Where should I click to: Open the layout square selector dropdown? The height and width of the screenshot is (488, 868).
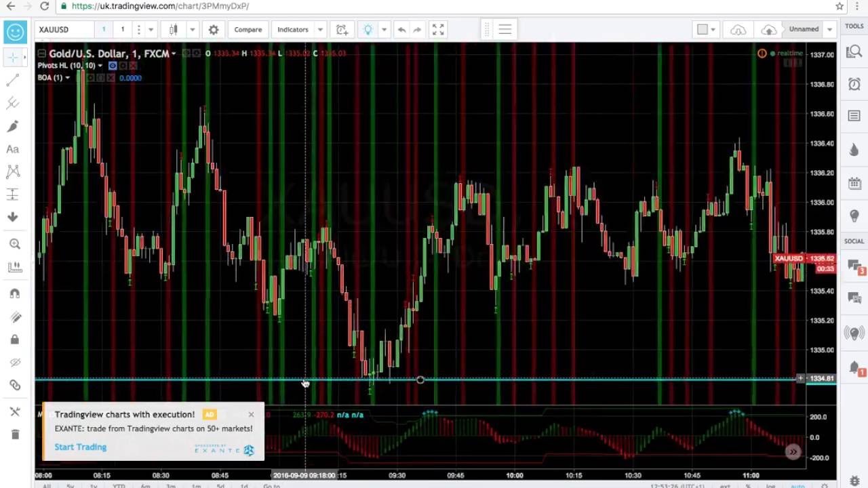(x=707, y=29)
